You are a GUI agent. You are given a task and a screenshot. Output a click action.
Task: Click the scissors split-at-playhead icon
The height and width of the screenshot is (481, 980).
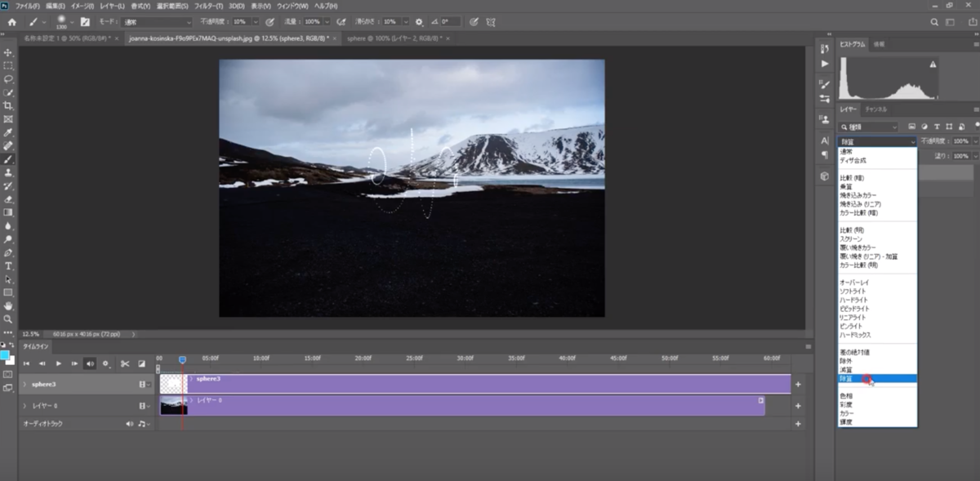[x=125, y=363]
